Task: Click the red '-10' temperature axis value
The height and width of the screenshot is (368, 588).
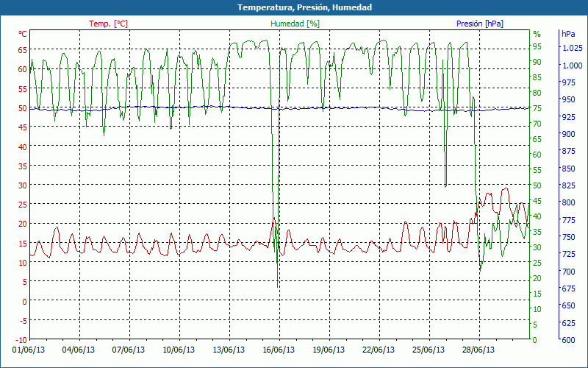Action: pos(21,340)
